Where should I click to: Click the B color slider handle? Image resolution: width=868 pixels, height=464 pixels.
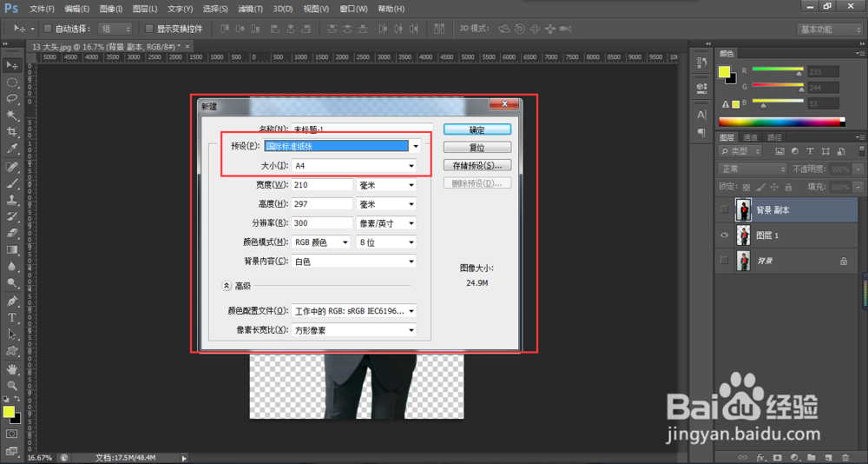(763, 105)
